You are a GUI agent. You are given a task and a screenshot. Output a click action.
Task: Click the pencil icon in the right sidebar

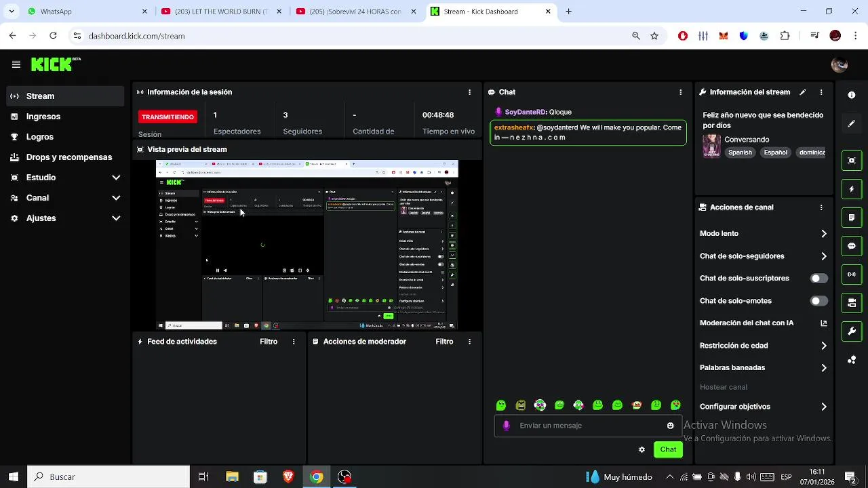852,124
